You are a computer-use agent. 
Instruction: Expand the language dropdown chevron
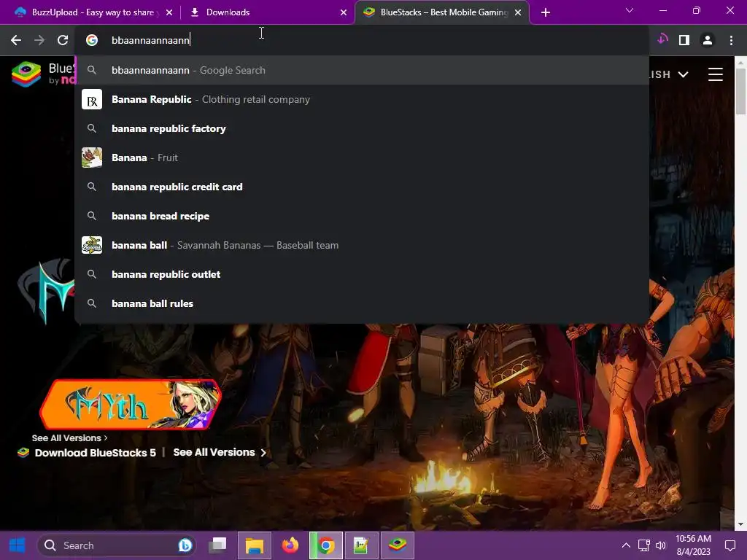[683, 74]
